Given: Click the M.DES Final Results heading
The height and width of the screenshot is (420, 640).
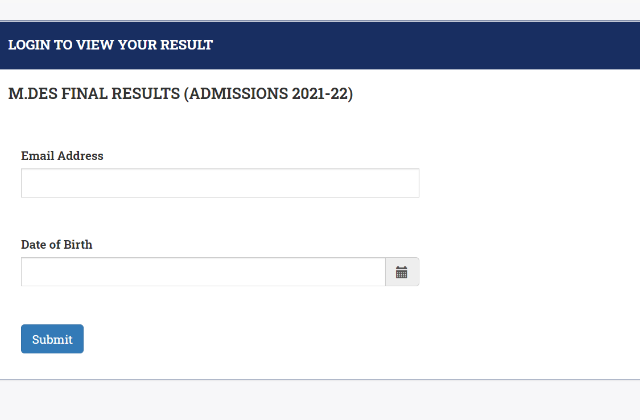Looking at the screenshot, I should 180,95.
